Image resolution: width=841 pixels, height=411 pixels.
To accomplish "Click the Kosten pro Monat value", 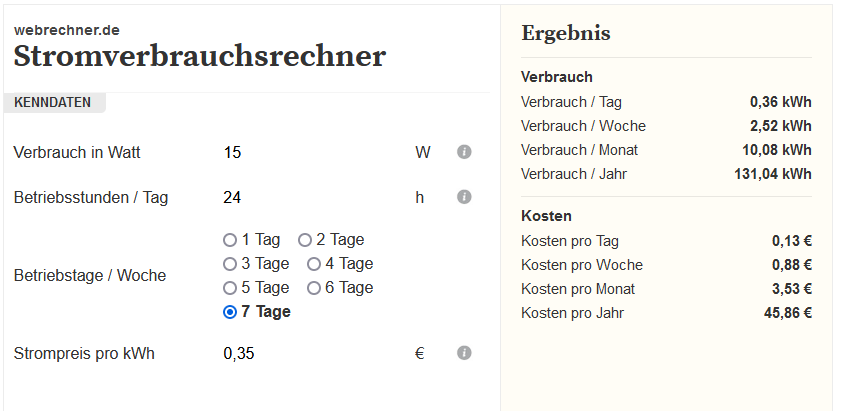I will click(x=791, y=289).
